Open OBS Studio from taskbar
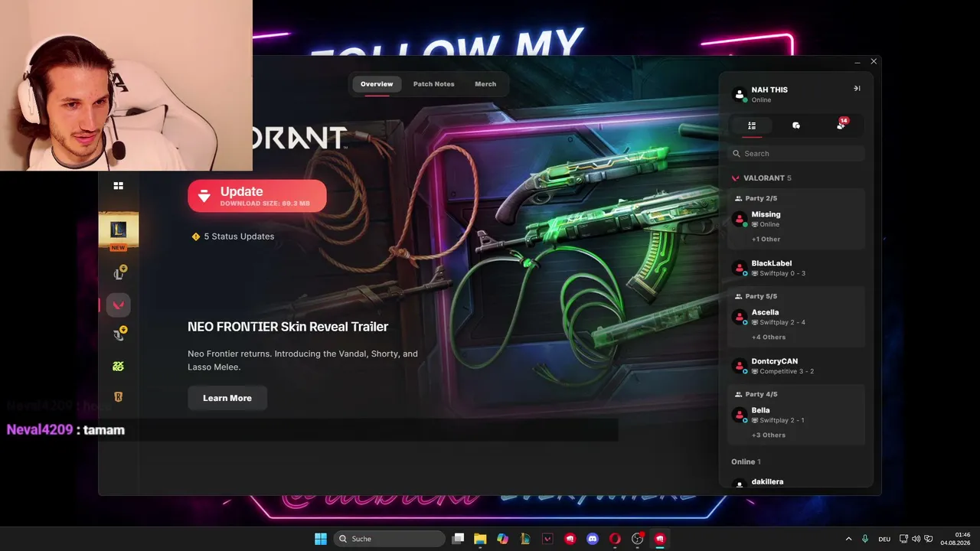This screenshot has height=551, width=980. 637,539
